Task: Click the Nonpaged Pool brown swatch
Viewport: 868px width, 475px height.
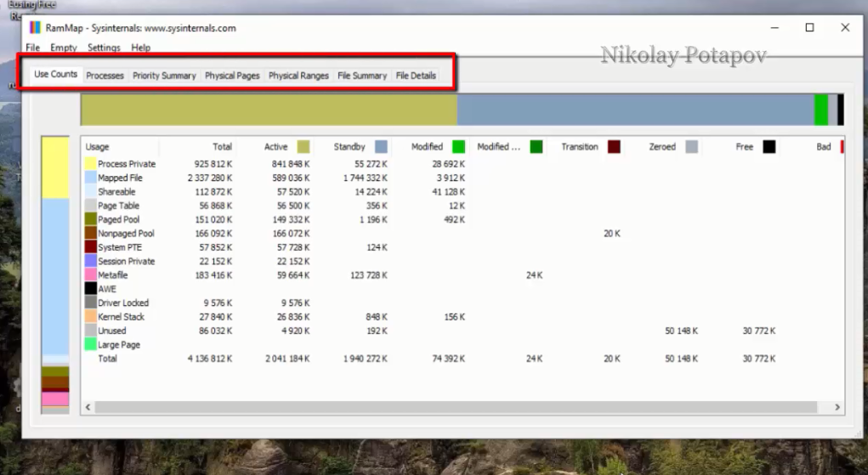Action: [x=90, y=233]
